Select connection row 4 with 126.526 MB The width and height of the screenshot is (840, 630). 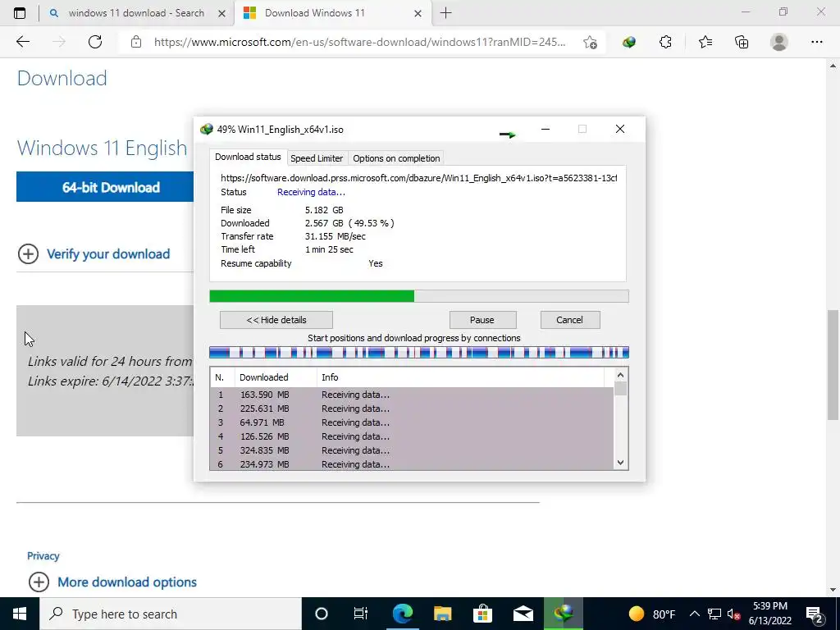point(412,436)
